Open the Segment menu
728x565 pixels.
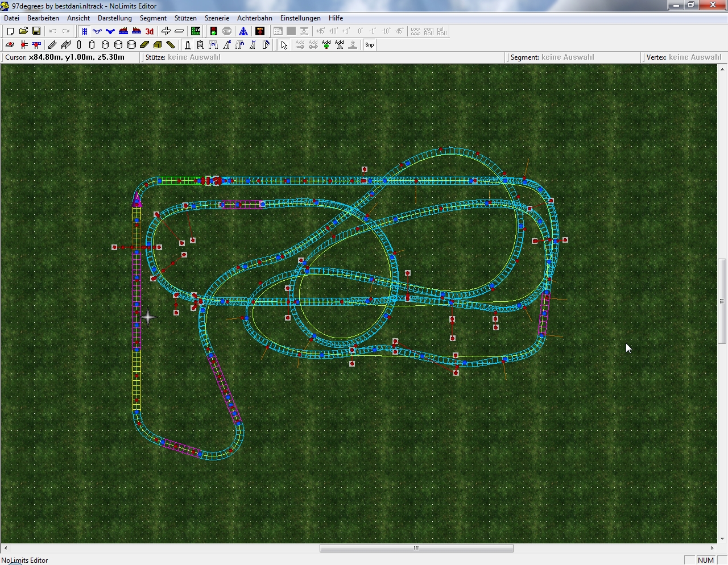[x=153, y=18]
